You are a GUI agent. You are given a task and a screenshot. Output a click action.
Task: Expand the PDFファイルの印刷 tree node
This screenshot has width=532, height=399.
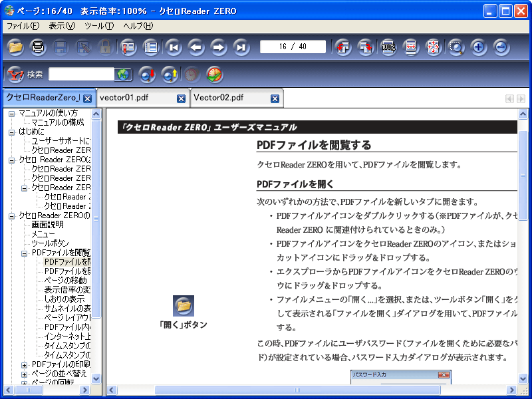[24, 365]
